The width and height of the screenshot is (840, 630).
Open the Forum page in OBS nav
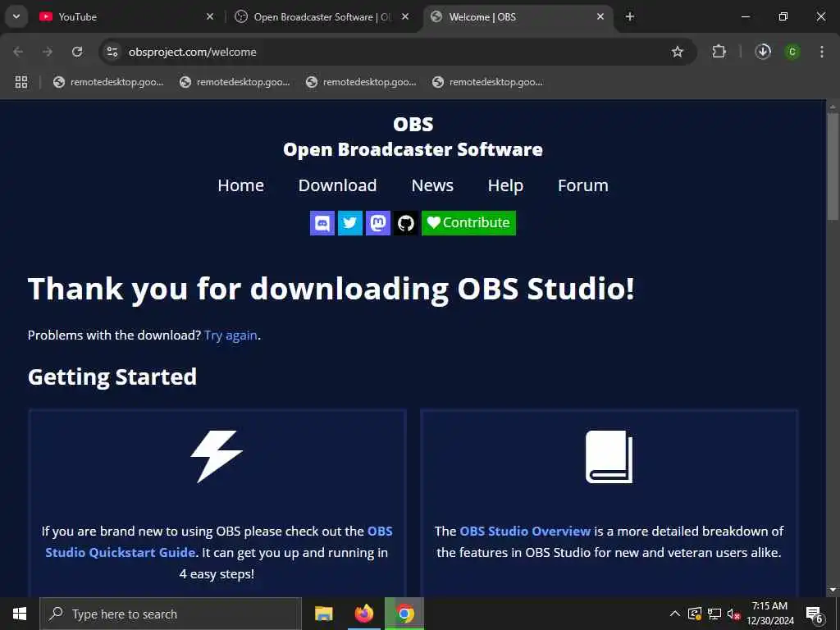click(583, 185)
